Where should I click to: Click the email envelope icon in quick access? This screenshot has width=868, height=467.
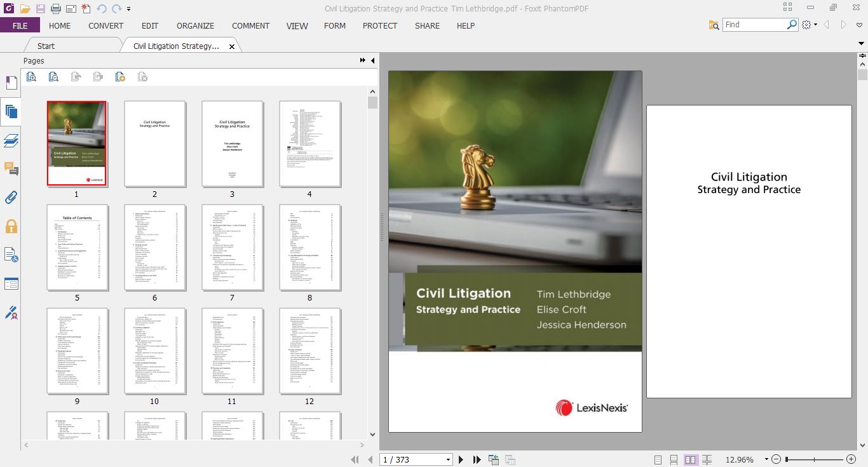[x=71, y=9]
